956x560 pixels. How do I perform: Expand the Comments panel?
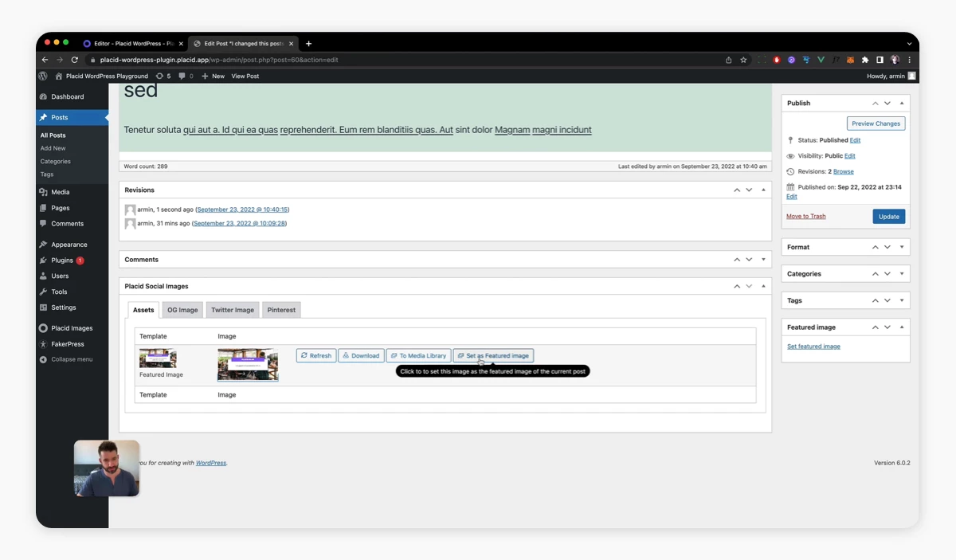763,260
